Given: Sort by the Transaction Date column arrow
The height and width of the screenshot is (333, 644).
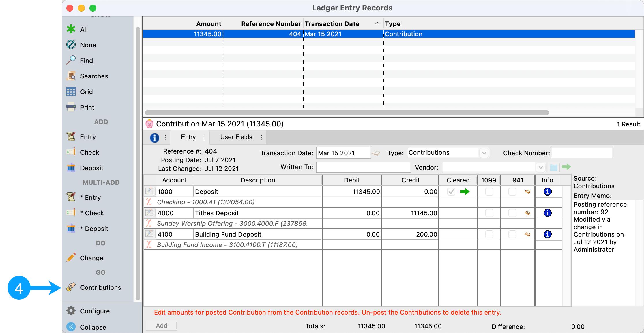Looking at the screenshot, I should (377, 23).
